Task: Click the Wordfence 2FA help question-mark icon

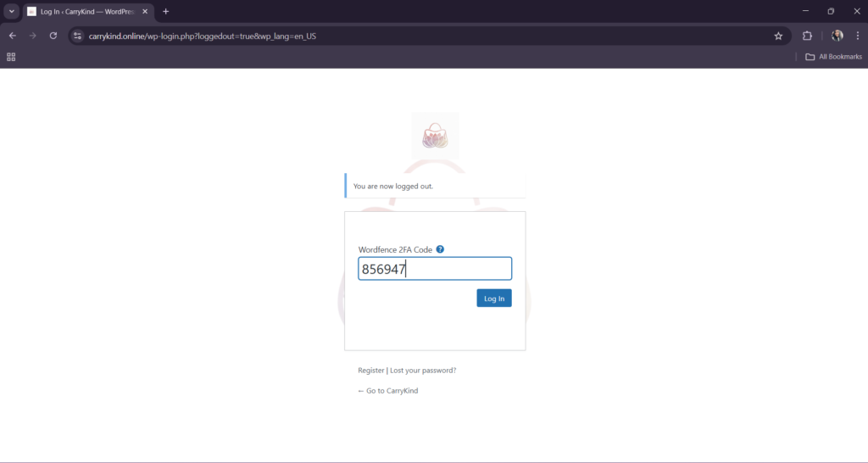Action: click(x=440, y=249)
